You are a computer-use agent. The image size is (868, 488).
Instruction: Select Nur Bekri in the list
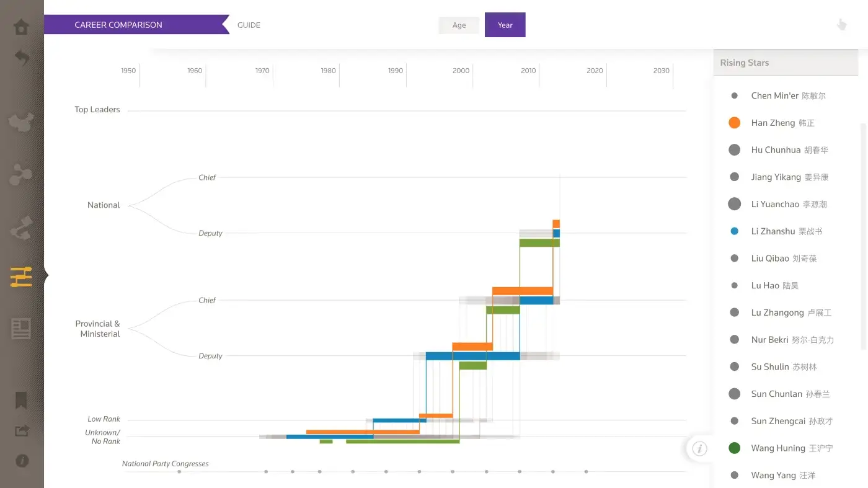(781, 340)
